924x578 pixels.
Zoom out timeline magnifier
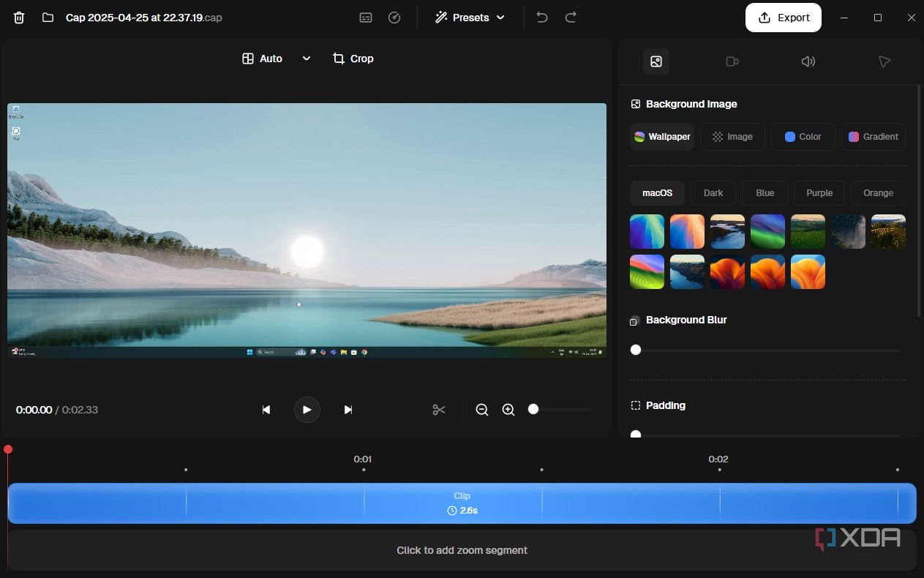(482, 410)
